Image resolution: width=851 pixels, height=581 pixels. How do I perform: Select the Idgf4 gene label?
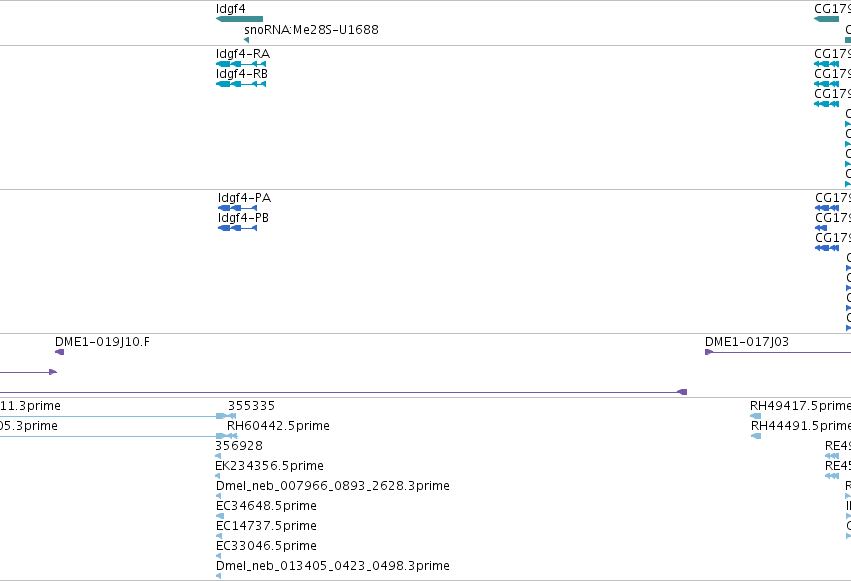click(231, 9)
